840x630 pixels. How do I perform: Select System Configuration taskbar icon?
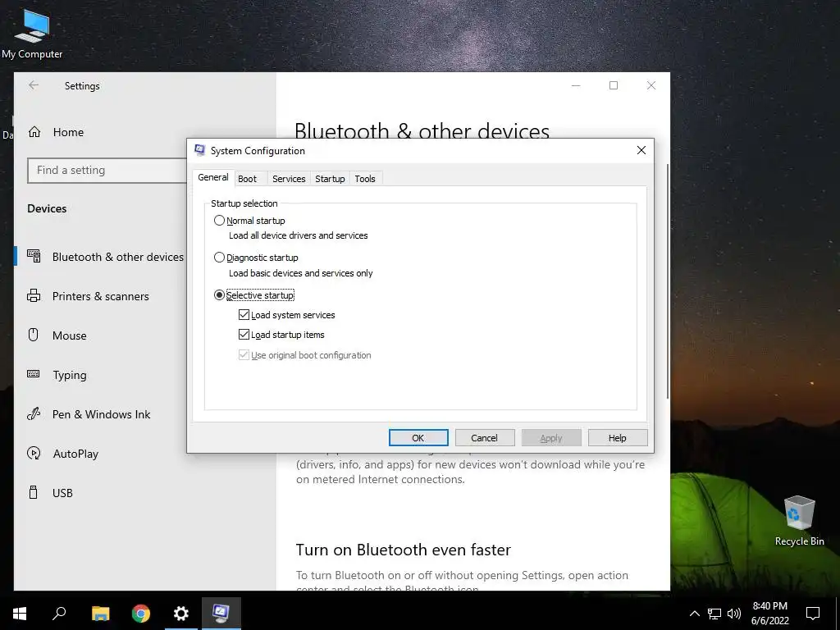[221, 614]
